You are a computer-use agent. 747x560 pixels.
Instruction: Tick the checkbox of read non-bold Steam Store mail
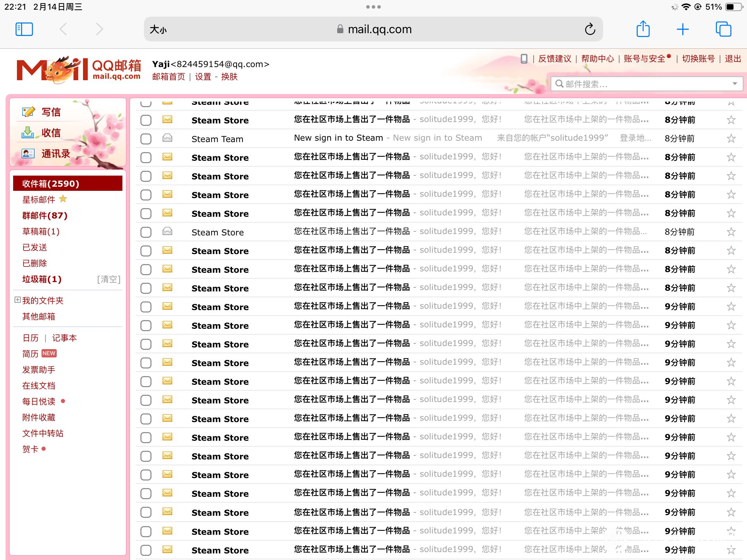(x=146, y=232)
